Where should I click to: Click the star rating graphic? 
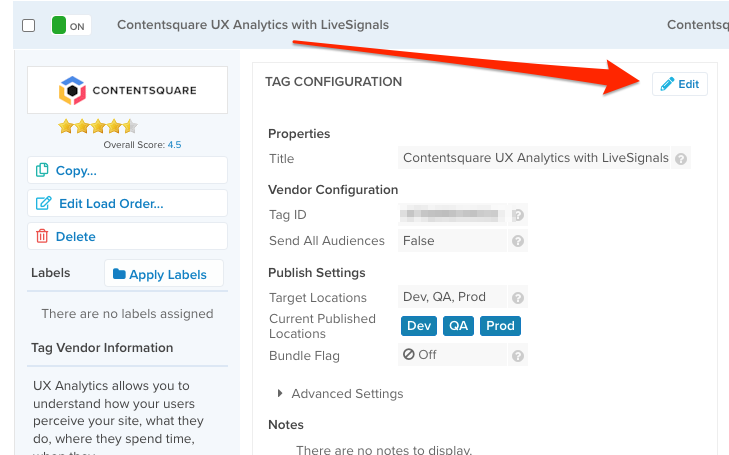point(98,126)
